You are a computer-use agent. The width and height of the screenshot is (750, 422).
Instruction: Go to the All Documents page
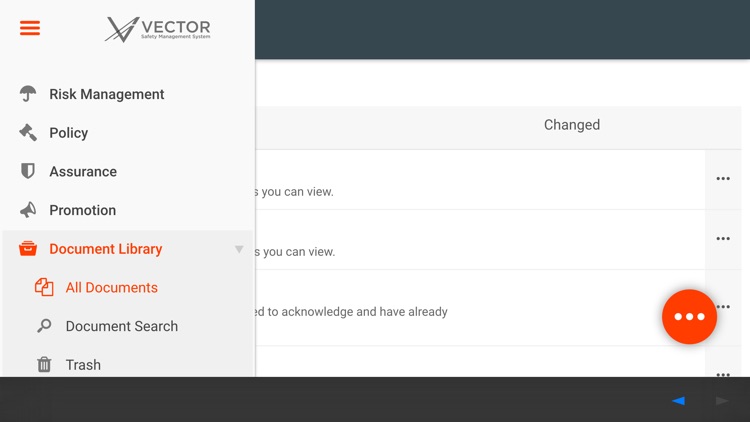coord(111,287)
